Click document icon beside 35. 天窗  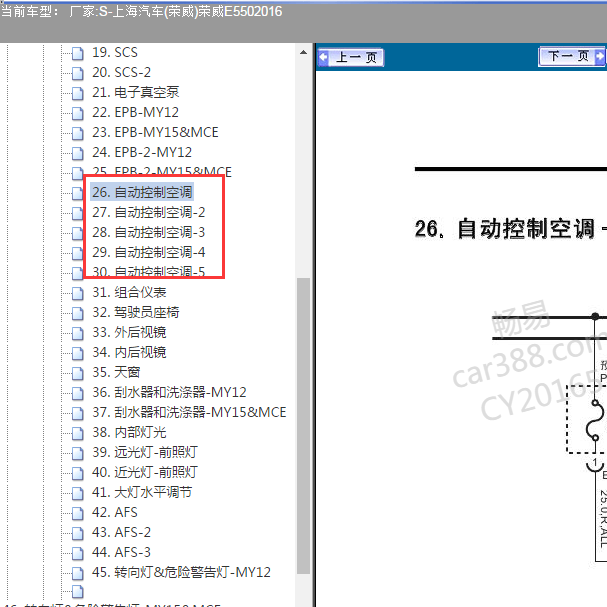click(x=78, y=374)
